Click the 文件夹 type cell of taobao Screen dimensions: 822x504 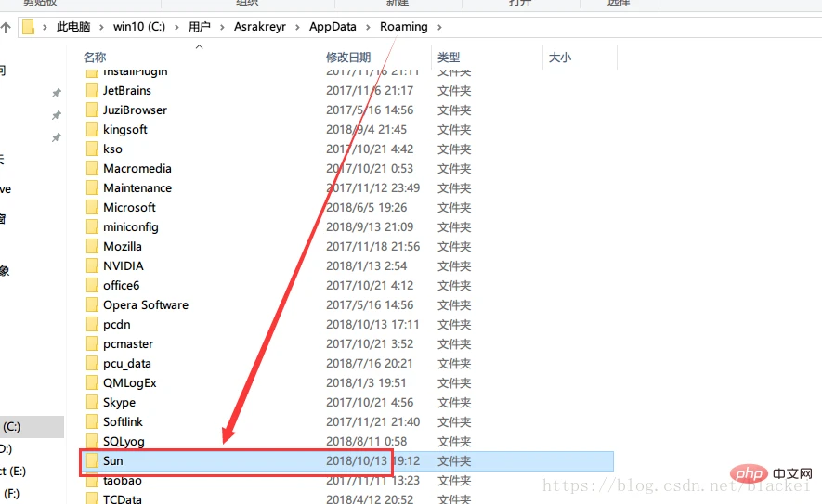click(454, 480)
